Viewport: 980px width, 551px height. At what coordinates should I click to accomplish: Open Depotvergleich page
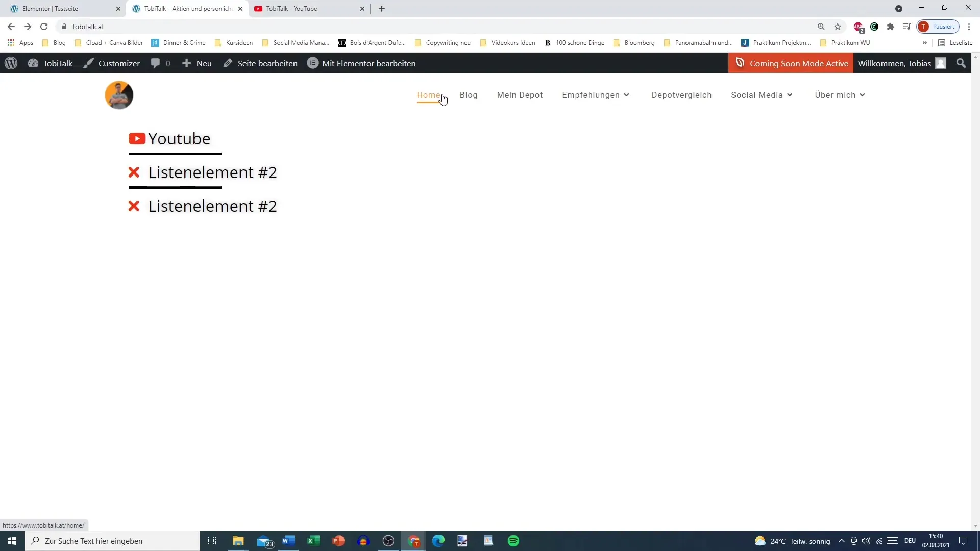click(681, 95)
